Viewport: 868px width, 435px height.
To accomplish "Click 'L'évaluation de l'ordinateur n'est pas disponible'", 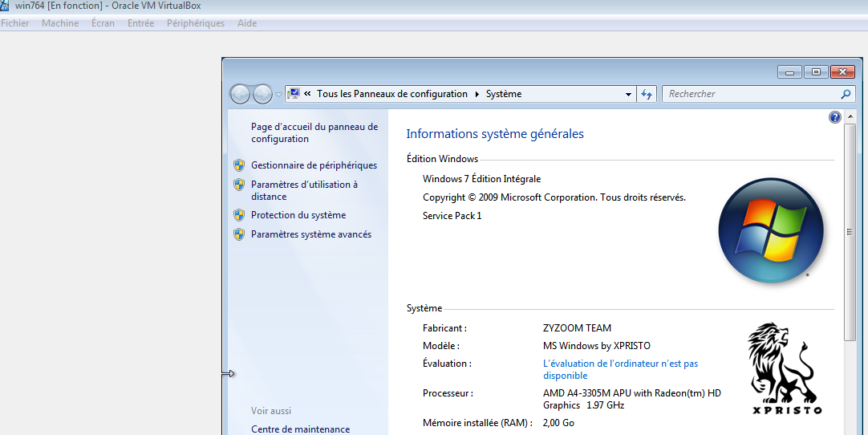I will [621, 370].
